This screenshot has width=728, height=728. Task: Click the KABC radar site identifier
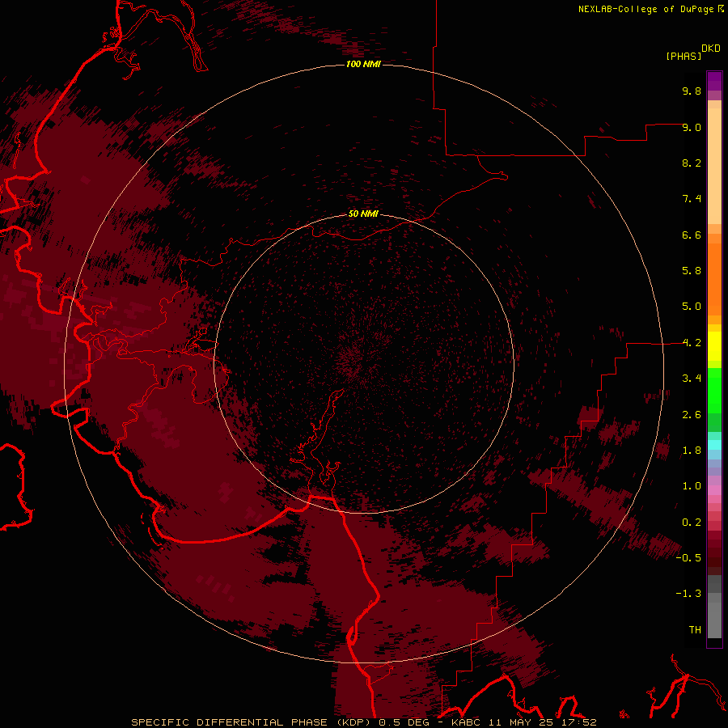pos(467,722)
